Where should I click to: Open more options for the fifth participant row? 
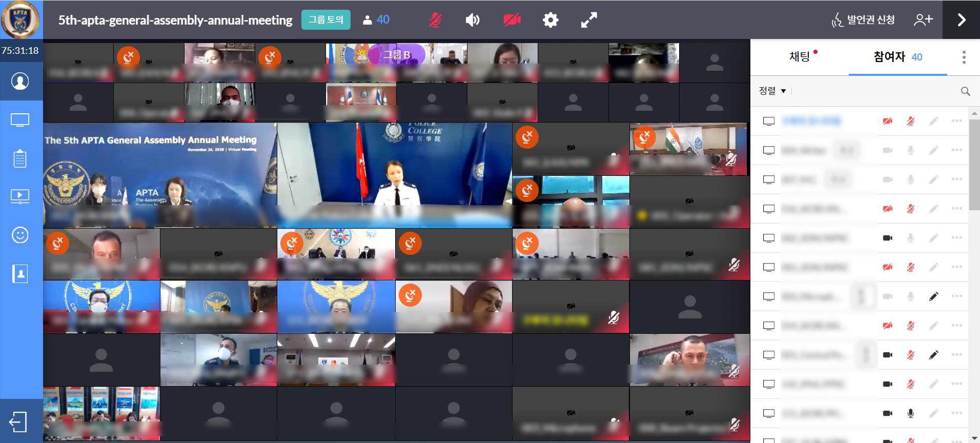(956, 238)
